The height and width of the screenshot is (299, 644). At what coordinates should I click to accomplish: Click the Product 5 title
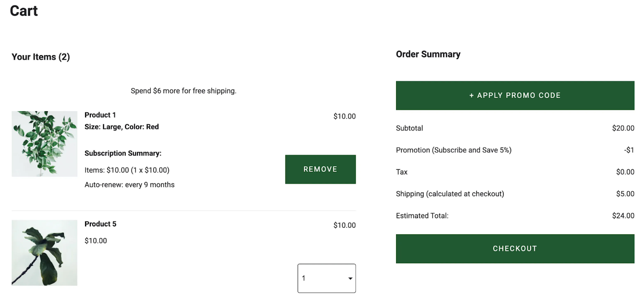pyautogui.click(x=101, y=224)
